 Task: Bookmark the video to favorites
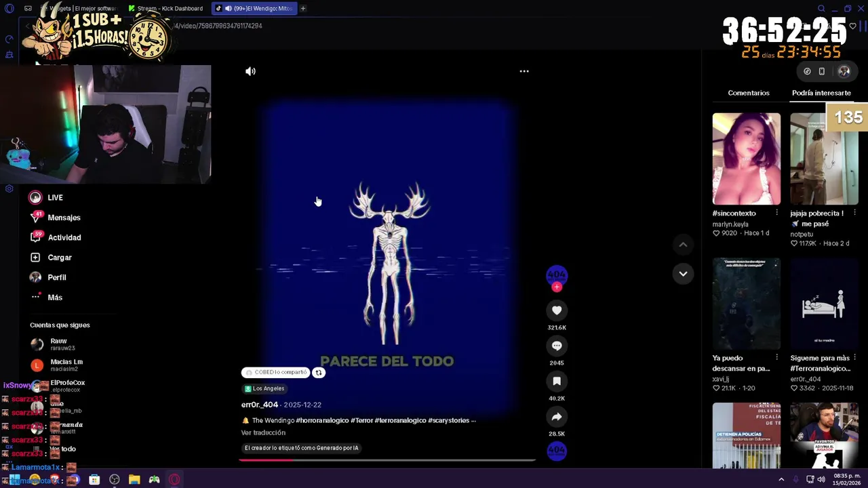pos(557,381)
